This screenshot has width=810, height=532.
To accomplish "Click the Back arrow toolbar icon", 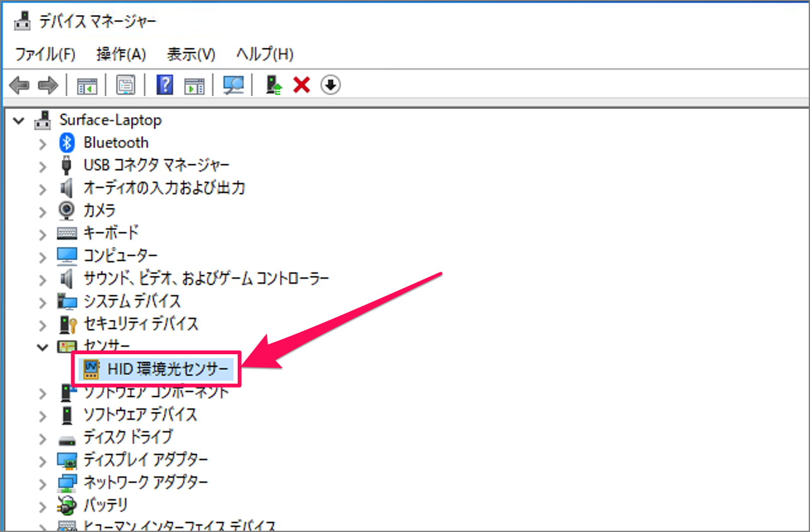I will pyautogui.click(x=19, y=85).
